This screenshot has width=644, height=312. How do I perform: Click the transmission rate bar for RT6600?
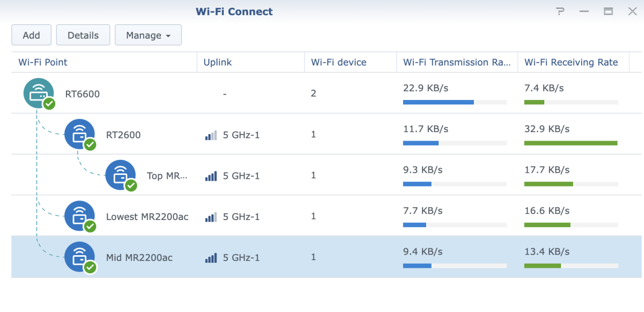coord(438,102)
